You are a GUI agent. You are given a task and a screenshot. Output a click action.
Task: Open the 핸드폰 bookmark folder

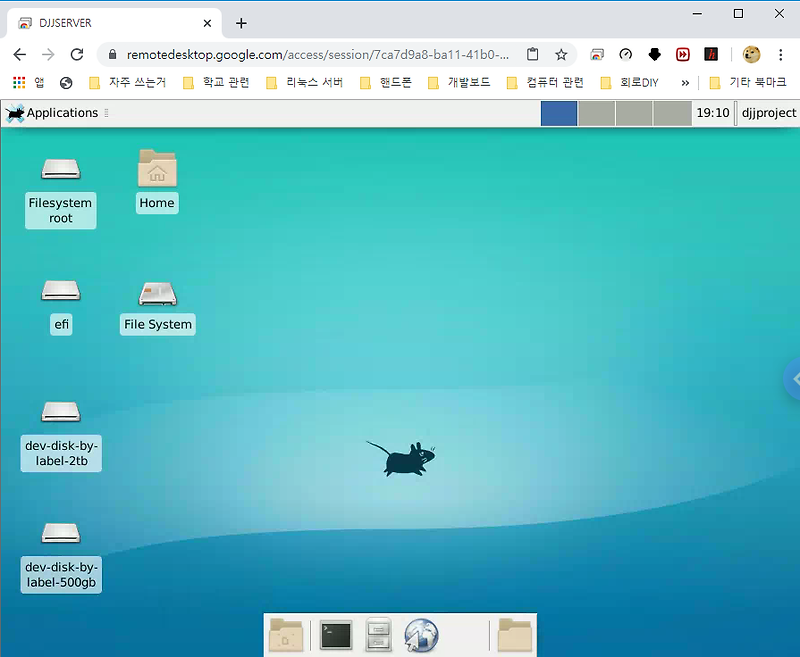386,83
